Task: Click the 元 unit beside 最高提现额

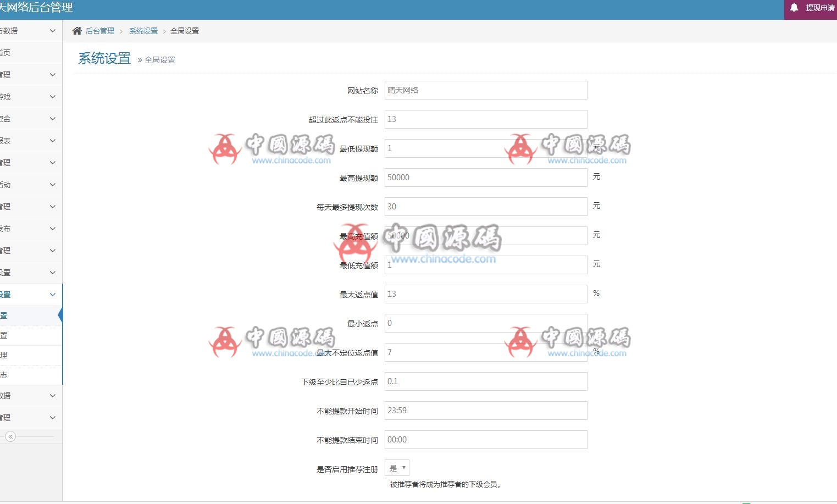Action: point(596,176)
